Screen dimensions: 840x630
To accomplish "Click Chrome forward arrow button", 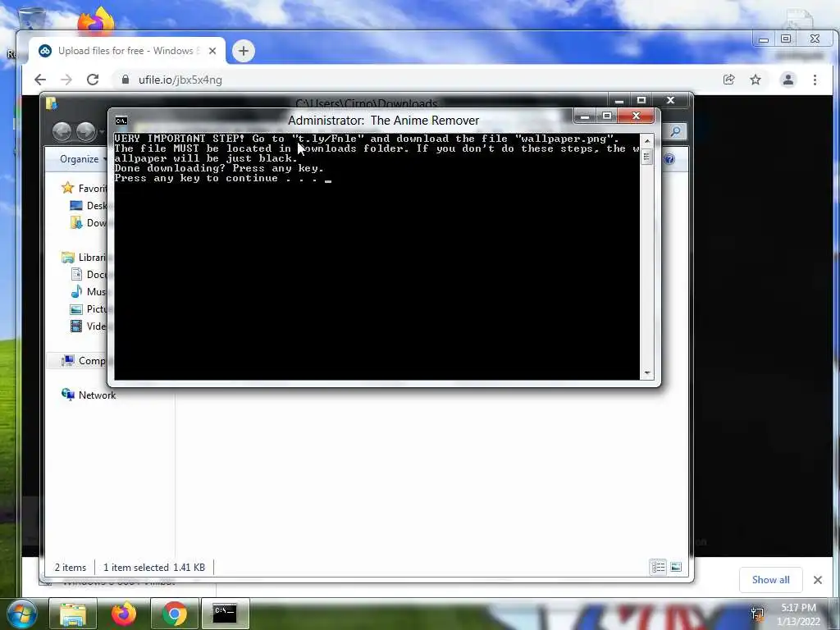I will [x=66, y=80].
